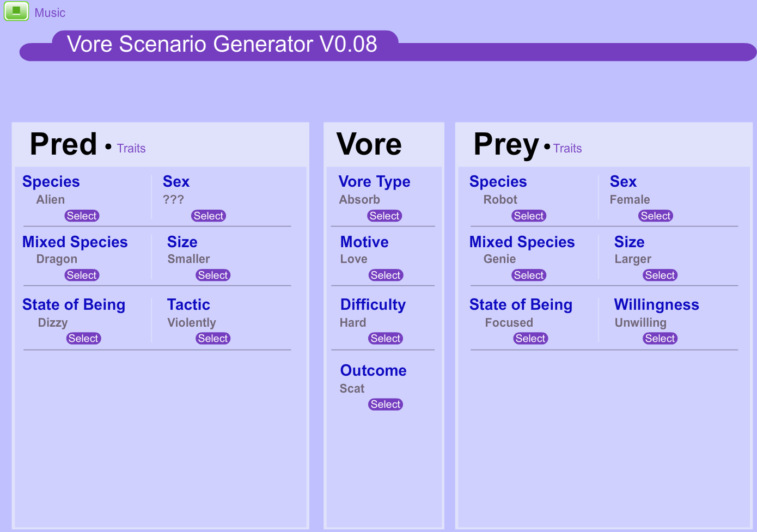Click Select under Pred Mixed Species Dragon
Image resolution: width=757 pixels, height=532 pixels.
82,275
